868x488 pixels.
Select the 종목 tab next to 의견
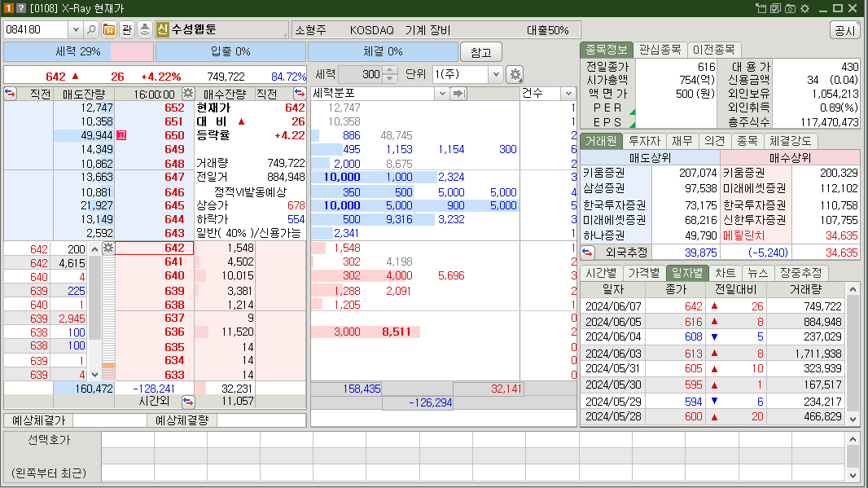[747, 141]
